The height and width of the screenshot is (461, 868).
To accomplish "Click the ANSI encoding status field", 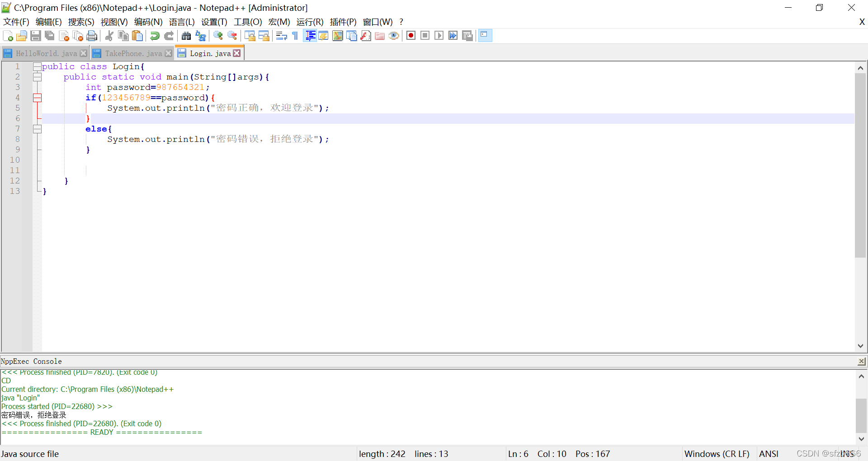I will point(769,454).
